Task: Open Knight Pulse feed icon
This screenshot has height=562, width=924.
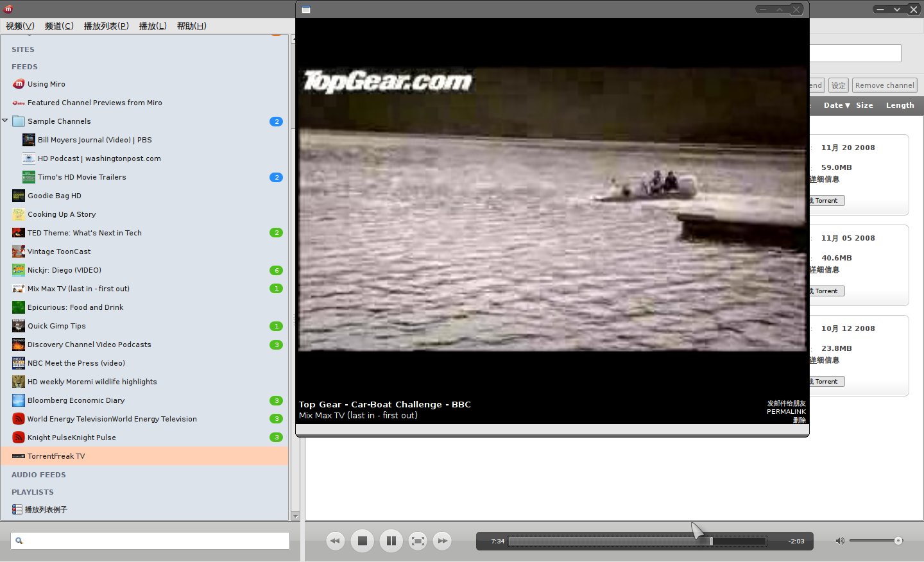Action: pyautogui.click(x=19, y=438)
